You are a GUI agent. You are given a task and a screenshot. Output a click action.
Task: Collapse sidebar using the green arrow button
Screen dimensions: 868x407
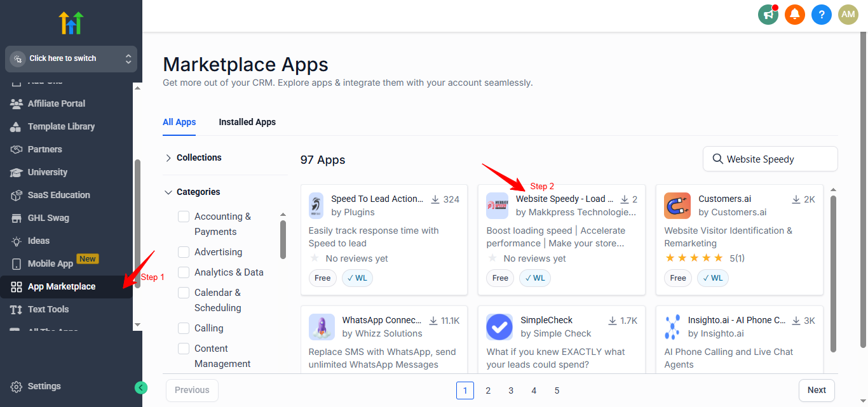tap(141, 387)
